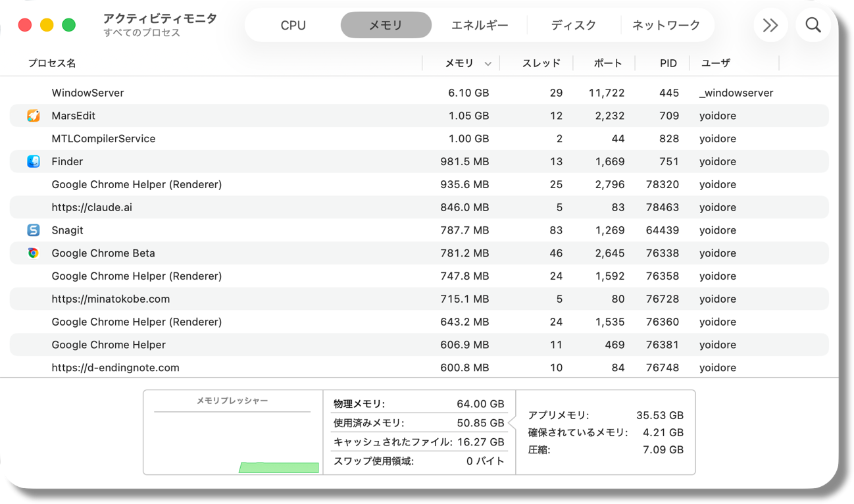Sort processes by the ユーザ column
The width and height of the screenshot is (854, 504).
click(x=717, y=63)
